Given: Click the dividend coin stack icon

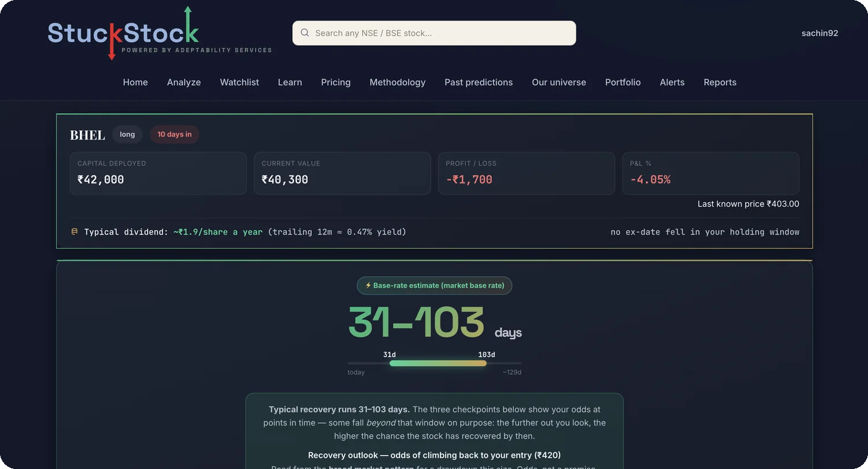Looking at the screenshot, I should (x=74, y=232).
